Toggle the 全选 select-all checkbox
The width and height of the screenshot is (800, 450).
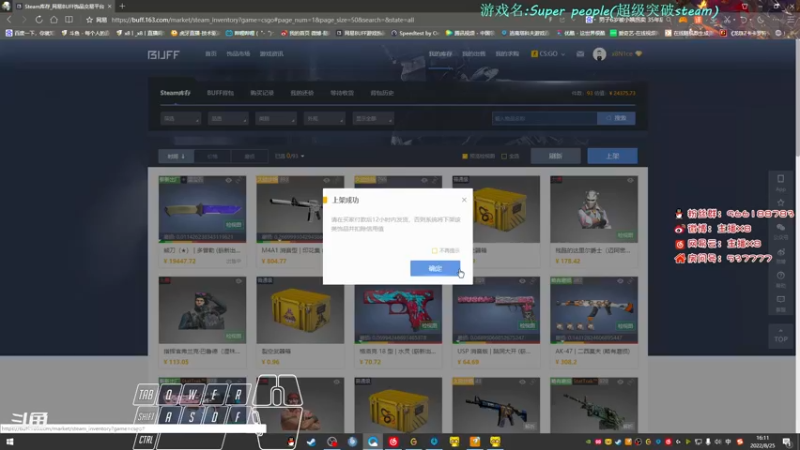[504, 156]
